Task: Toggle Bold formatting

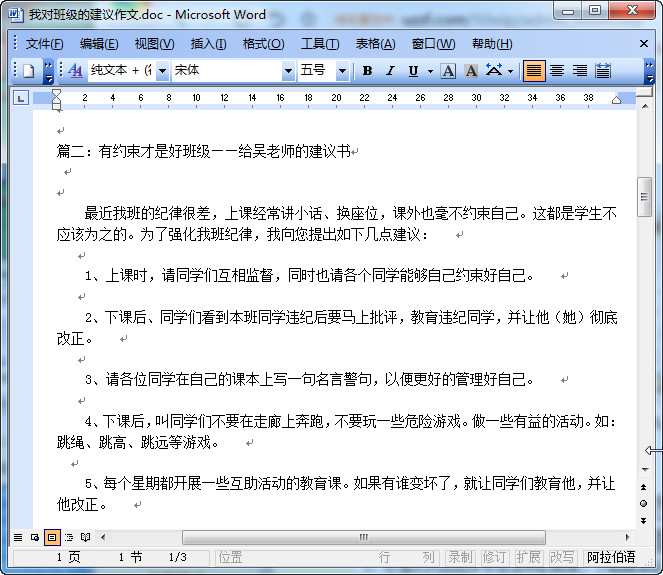Action: coord(367,71)
